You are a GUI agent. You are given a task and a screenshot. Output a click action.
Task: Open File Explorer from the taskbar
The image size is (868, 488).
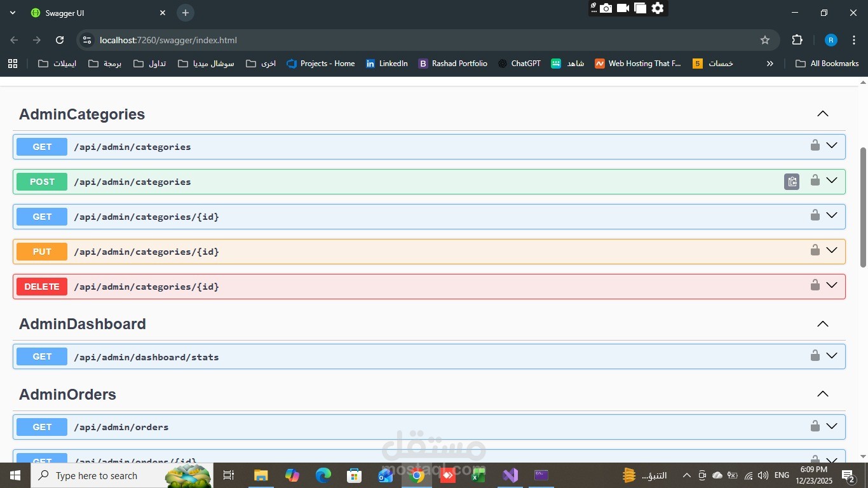coord(261,475)
